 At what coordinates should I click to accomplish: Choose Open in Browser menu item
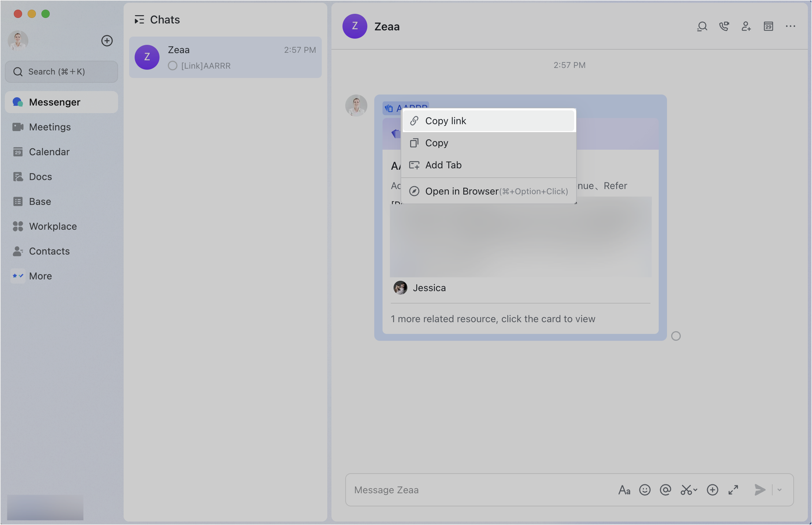click(488, 191)
